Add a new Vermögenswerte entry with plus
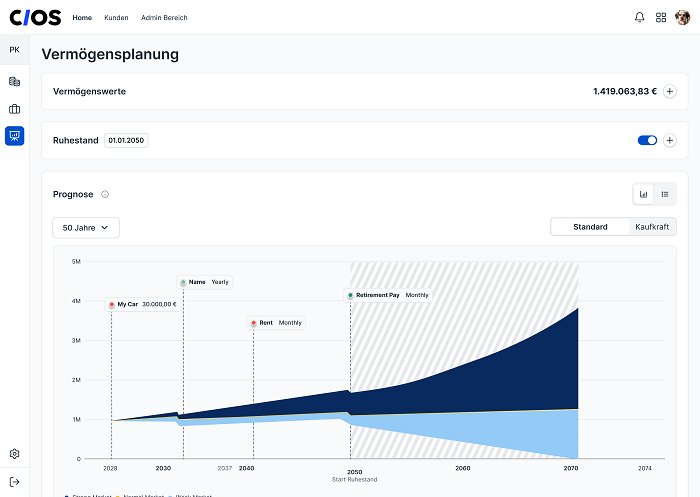This screenshot has width=700, height=497. click(669, 92)
